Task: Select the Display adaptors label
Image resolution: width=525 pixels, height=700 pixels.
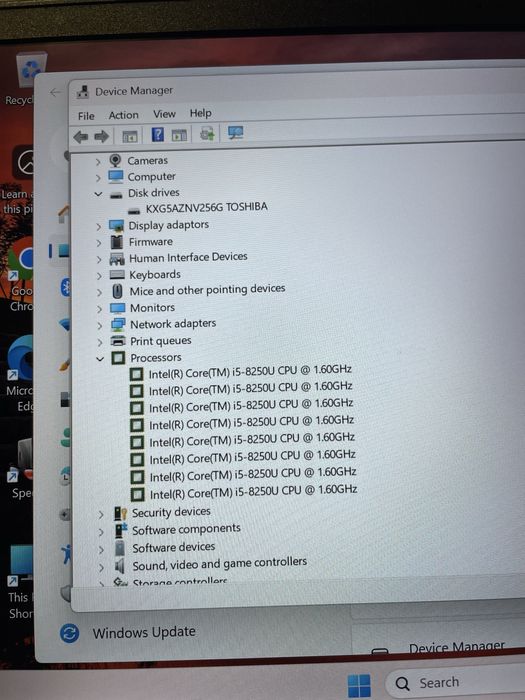Action: click(169, 225)
